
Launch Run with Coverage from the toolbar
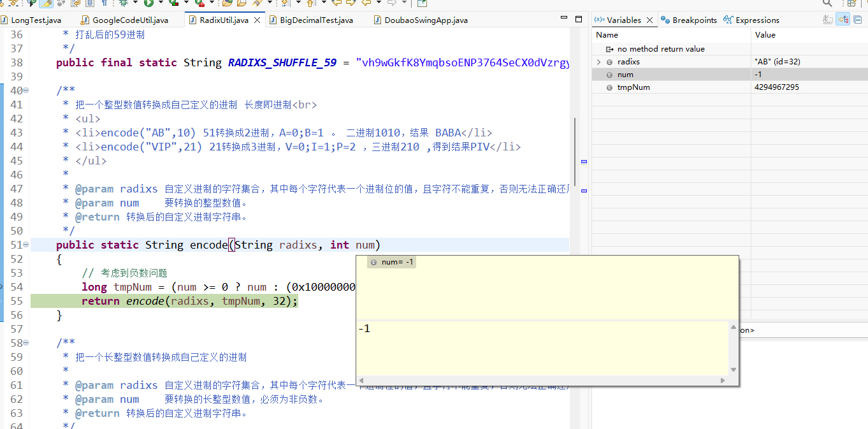[174, 5]
